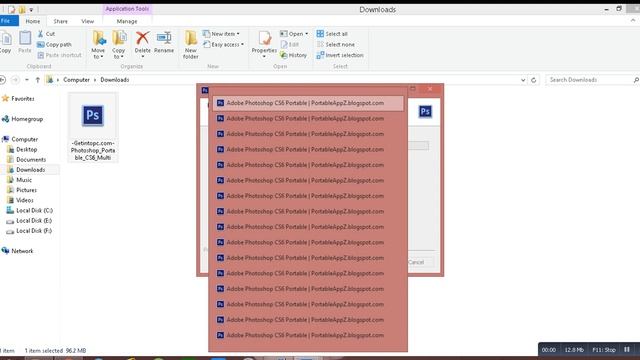Click '1 item selected 96.2 MB' status text
The width and height of the screenshot is (640, 360).
55,351
